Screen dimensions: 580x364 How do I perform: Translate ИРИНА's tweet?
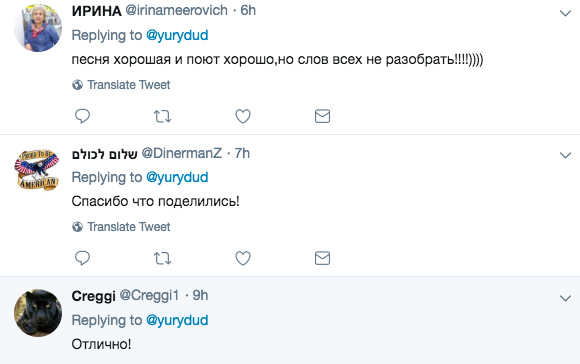point(121,85)
